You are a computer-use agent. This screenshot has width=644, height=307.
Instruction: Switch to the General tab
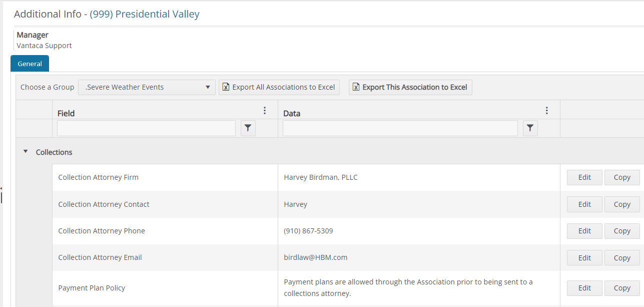[29, 64]
